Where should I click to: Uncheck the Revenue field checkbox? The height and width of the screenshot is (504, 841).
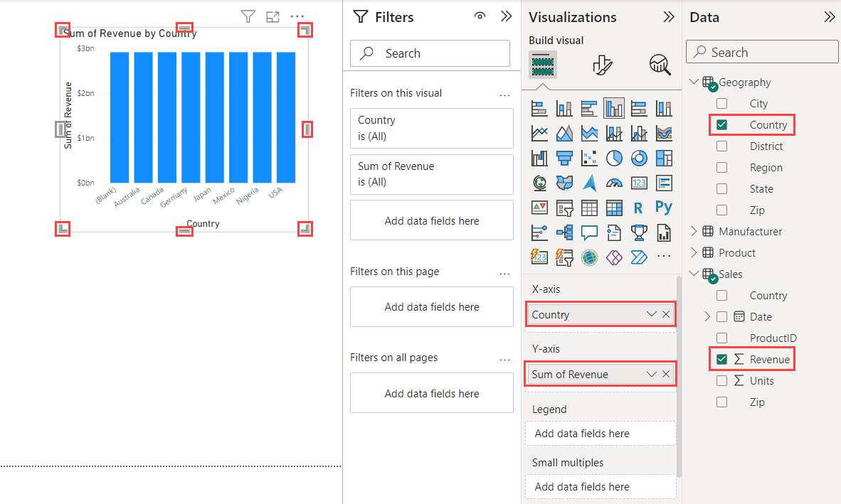point(722,360)
